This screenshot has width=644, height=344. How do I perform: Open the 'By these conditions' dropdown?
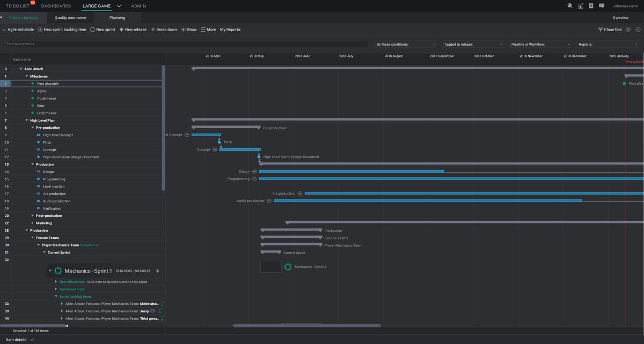click(406, 44)
